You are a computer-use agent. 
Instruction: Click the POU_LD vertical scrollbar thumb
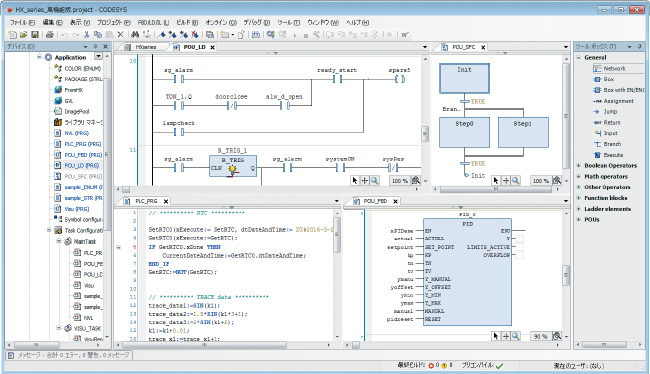tap(425, 133)
